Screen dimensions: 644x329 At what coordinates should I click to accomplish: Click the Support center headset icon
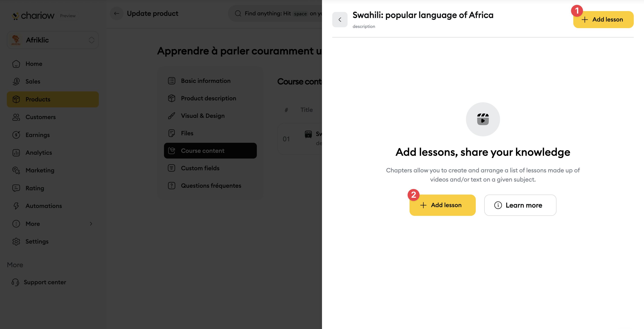(16, 282)
